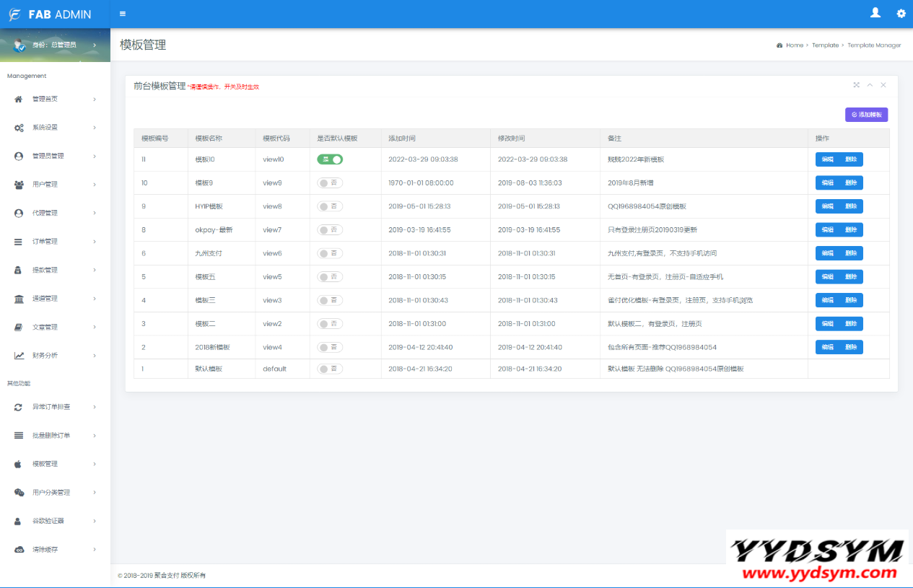Screen dimensions: 913x588
Task: Expand the 用户管理 menu arrow
Action: click(x=95, y=185)
